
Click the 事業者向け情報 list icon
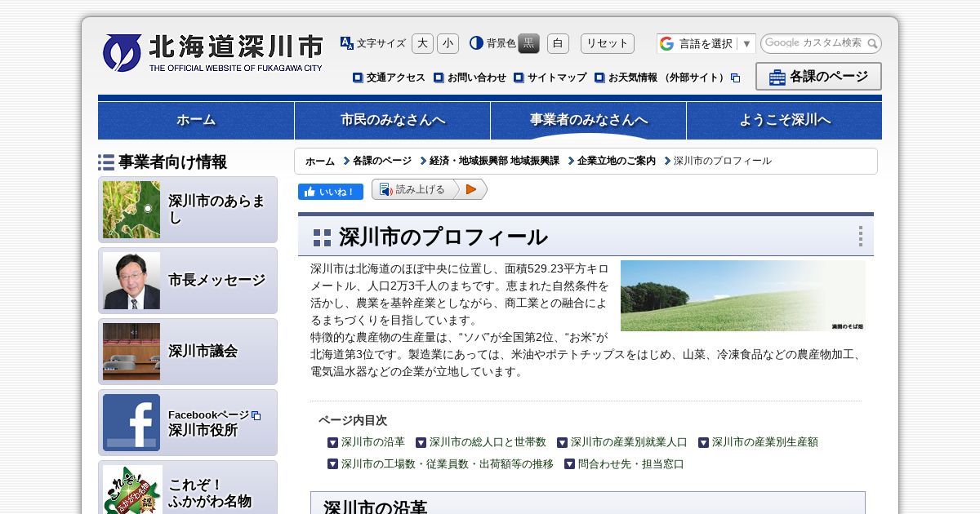click(106, 162)
